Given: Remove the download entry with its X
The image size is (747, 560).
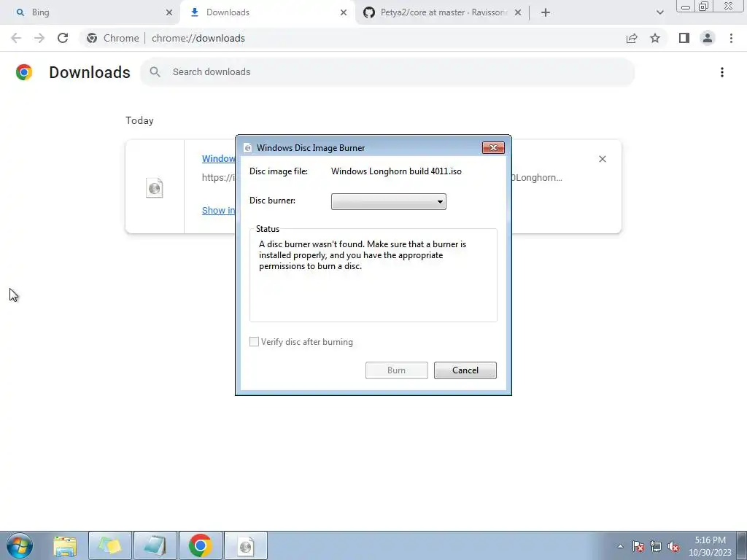Looking at the screenshot, I should 602,159.
